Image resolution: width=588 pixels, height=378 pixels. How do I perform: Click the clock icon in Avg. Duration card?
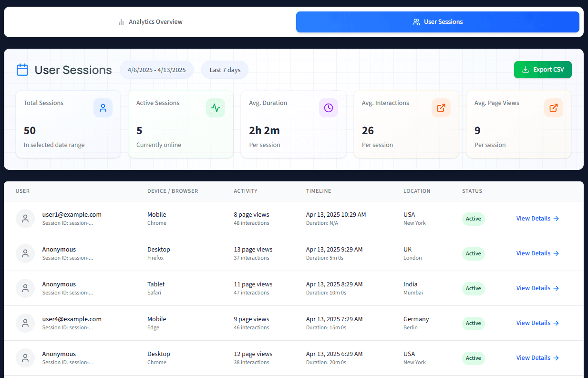[329, 108]
